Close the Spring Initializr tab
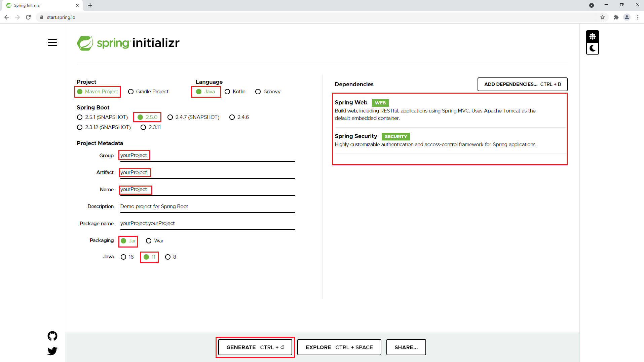Screen dimensions: 644x362 (x=77, y=5)
